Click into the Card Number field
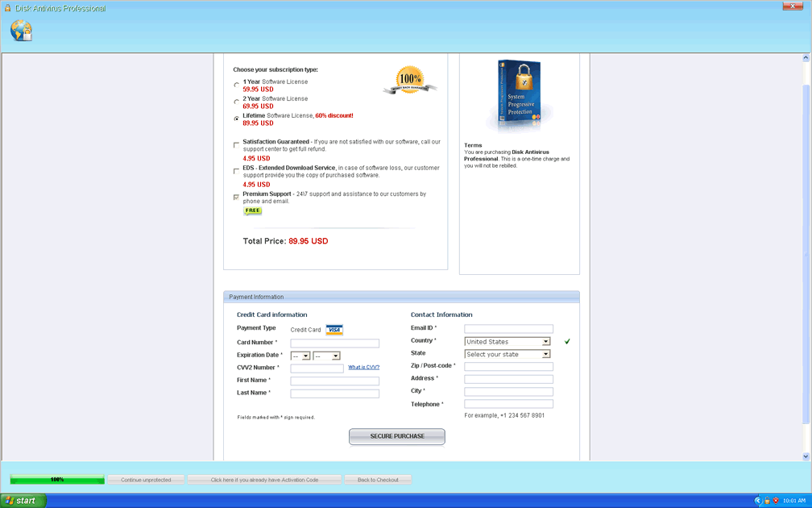The width and height of the screenshot is (812, 508). point(334,344)
